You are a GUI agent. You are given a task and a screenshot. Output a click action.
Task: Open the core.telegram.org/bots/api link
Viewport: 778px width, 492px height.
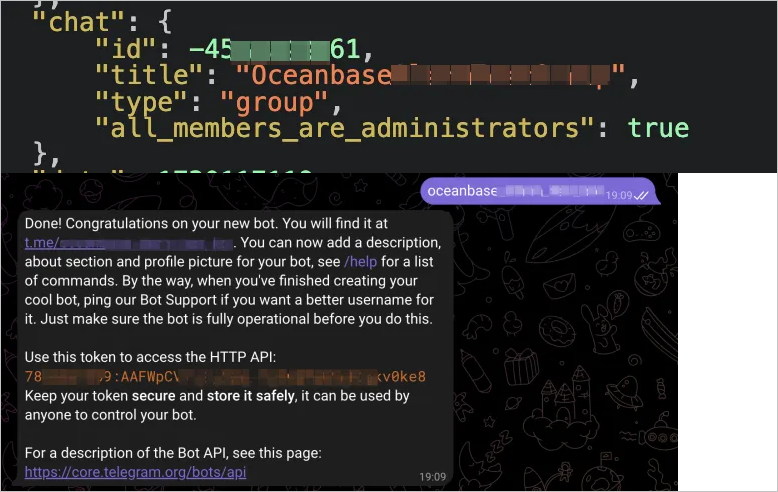pyautogui.click(x=135, y=472)
